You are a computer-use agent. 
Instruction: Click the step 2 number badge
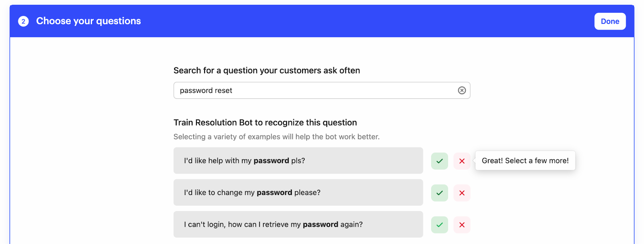tap(23, 21)
